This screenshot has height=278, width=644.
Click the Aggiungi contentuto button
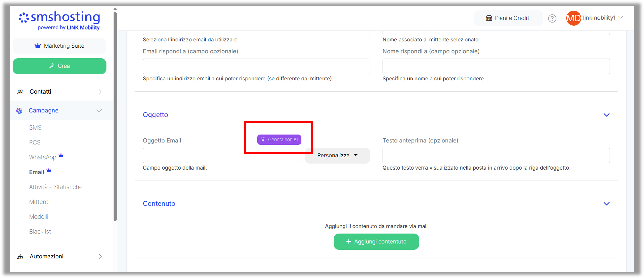[x=376, y=241]
